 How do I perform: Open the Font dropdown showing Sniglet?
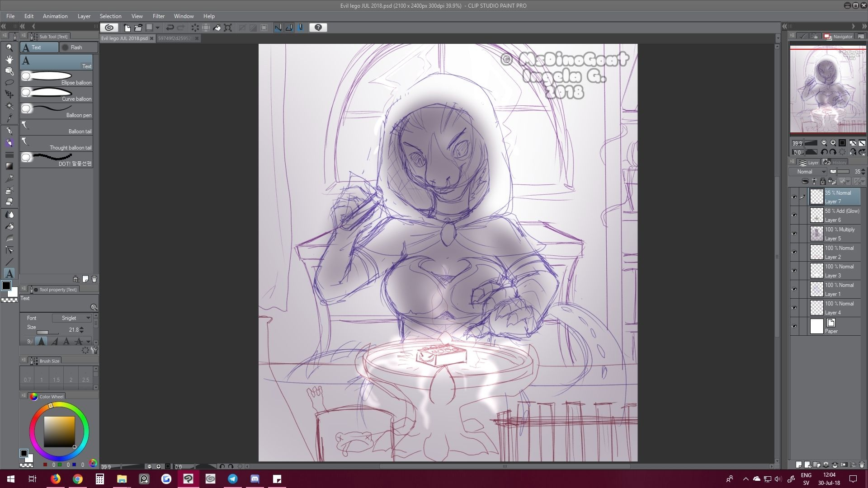(x=72, y=318)
